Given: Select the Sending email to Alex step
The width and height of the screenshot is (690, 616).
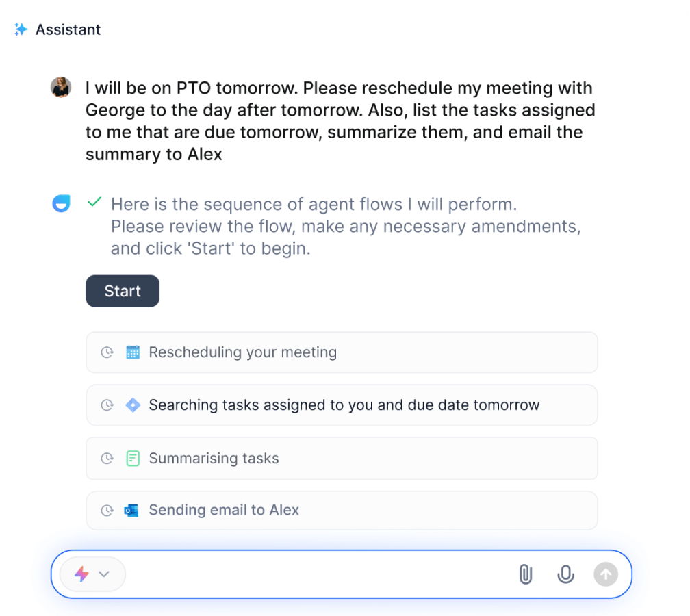Looking at the screenshot, I should click(x=342, y=510).
